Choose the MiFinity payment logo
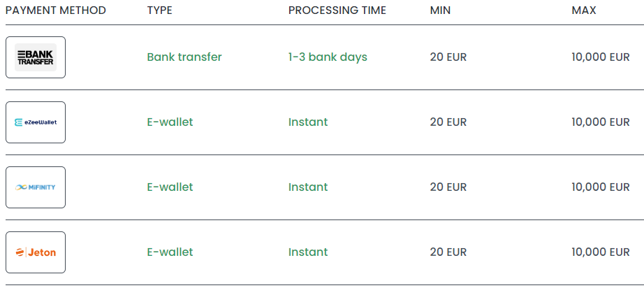Screen dimensions: 644x288 (36, 187)
